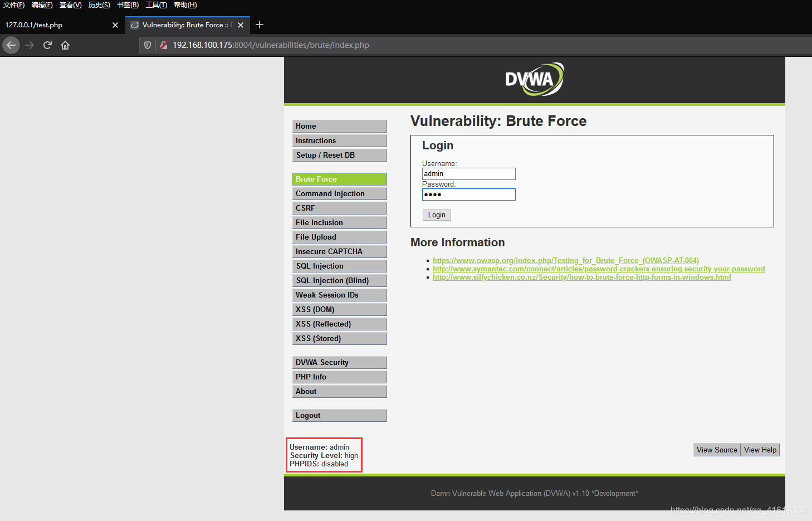This screenshot has height=521, width=812.
Task: Click the 'PHPIDS: disabled' text
Action: click(319, 464)
